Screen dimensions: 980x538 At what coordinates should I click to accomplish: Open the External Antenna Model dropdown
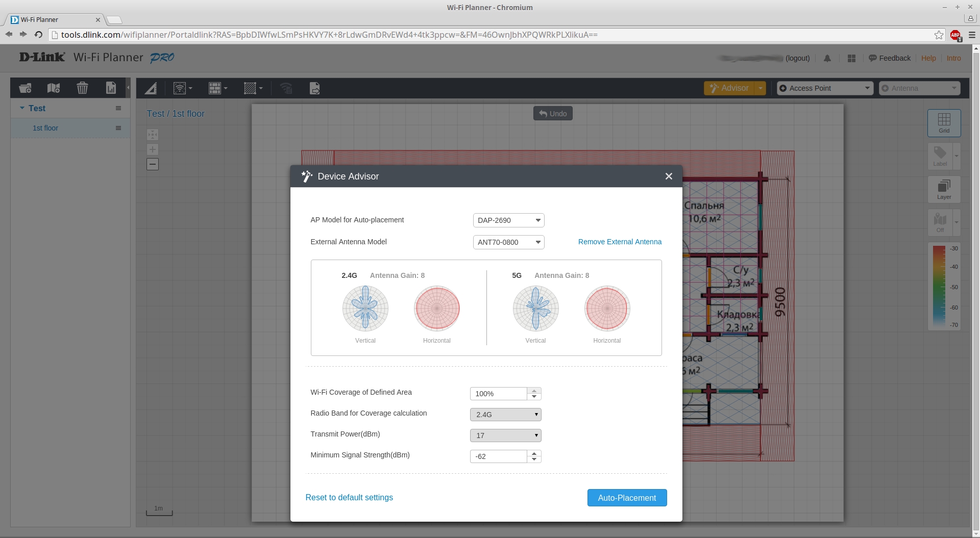click(x=508, y=242)
